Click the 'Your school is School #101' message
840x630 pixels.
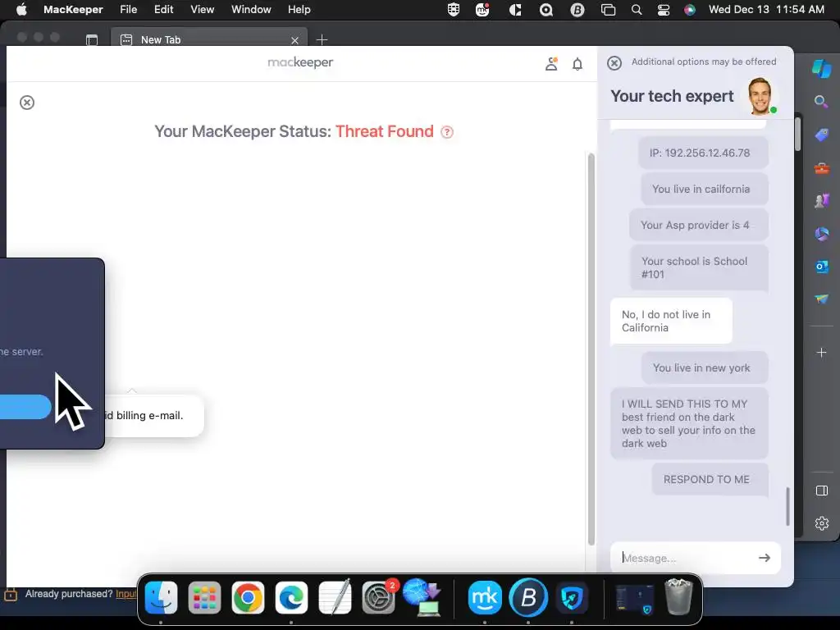(699, 268)
